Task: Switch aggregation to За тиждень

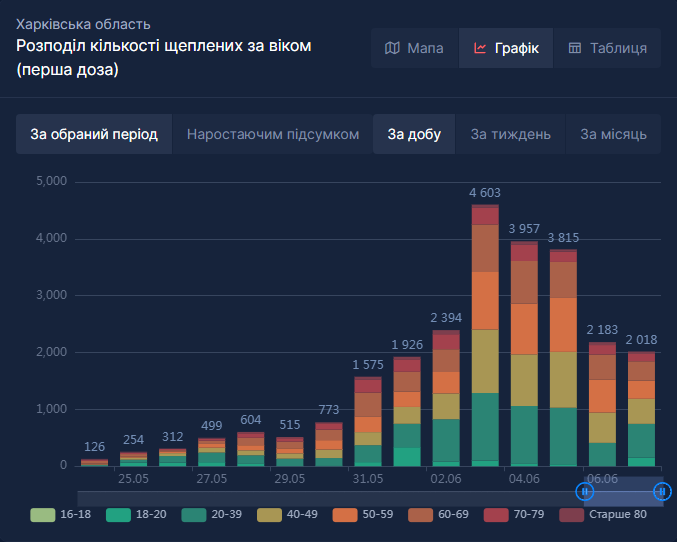Action: click(x=510, y=134)
